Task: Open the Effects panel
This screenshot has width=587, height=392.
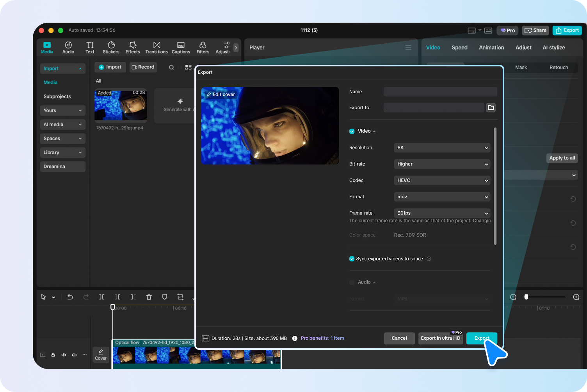Action: click(132, 48)
